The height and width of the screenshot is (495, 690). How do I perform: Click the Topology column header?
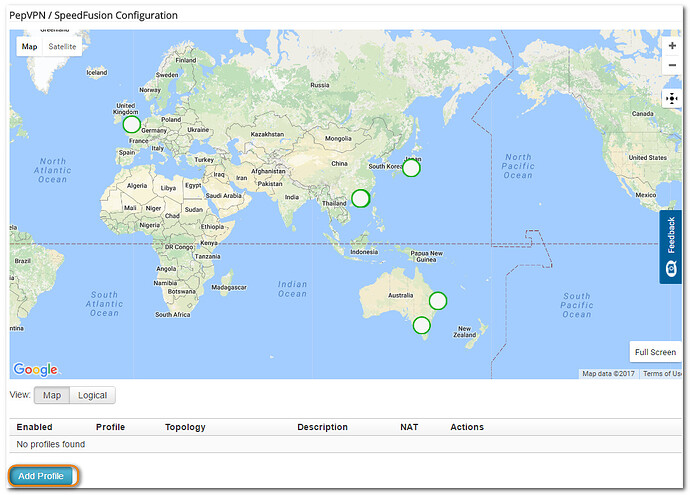(185, 427)
